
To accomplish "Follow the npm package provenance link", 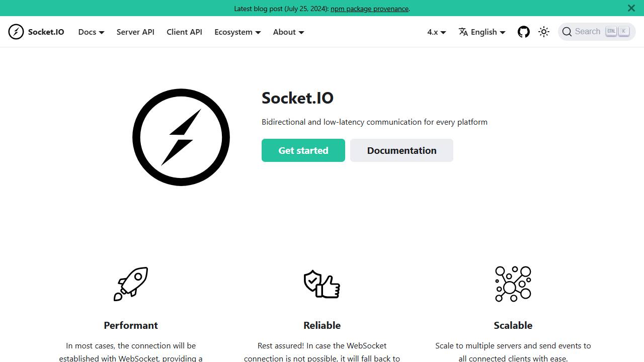I will 369,9.
